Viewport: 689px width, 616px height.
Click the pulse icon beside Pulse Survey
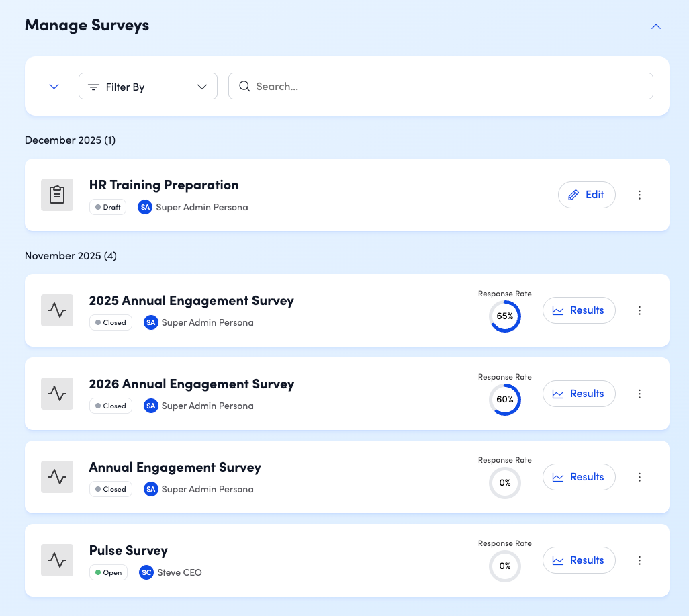coord(57,560)
